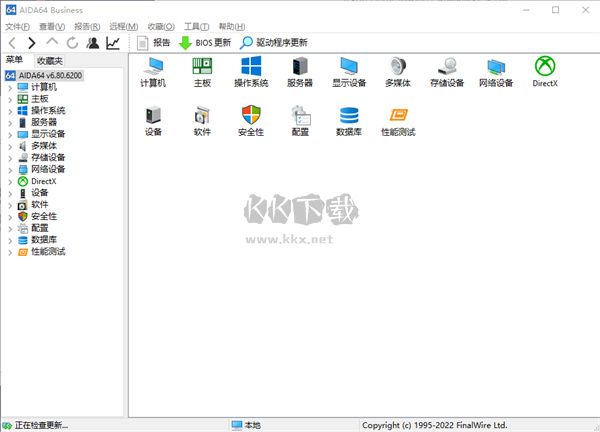Expand the 网络设备 tree node
Image resolution: width=600 pixels, height=432 pixels.
[10, 170]
